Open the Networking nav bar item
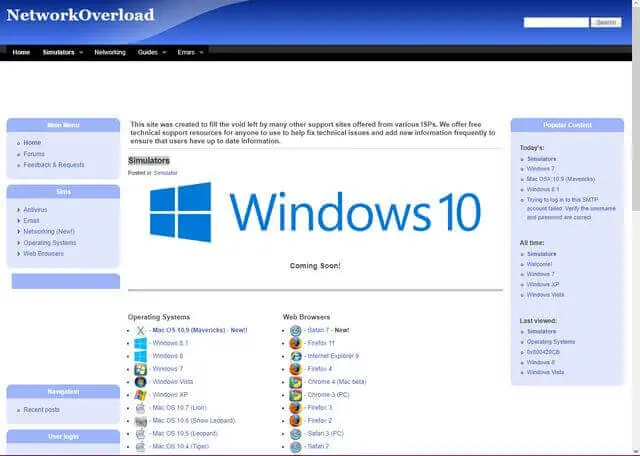Image resolution: width=640 pixels, height=456 pixels. [x=110, y=52]
